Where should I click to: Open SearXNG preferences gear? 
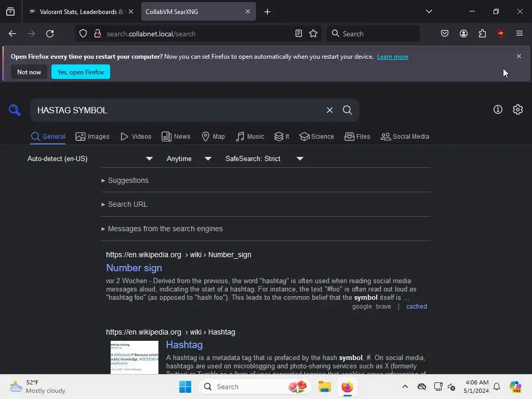coord(518,109)
